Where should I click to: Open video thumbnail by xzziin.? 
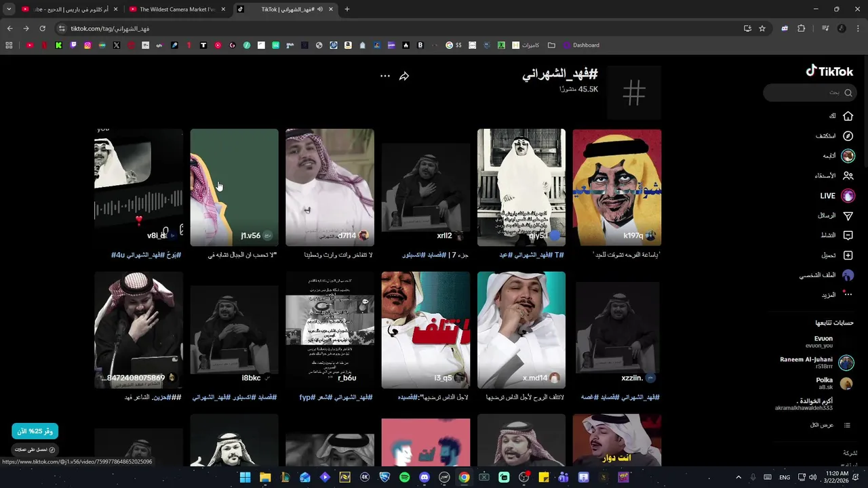[616, 330]
